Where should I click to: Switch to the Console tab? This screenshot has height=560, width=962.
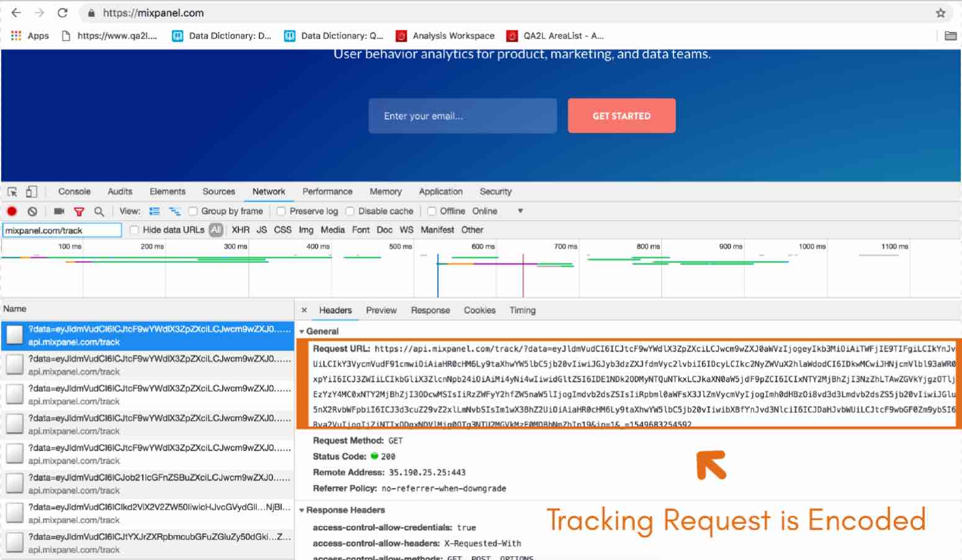click(x=74, y=192)
